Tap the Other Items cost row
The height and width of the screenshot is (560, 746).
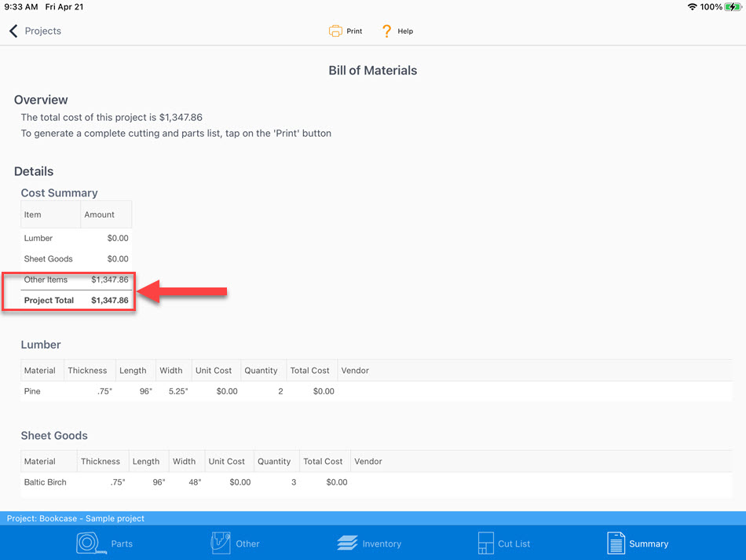[76, 280]
